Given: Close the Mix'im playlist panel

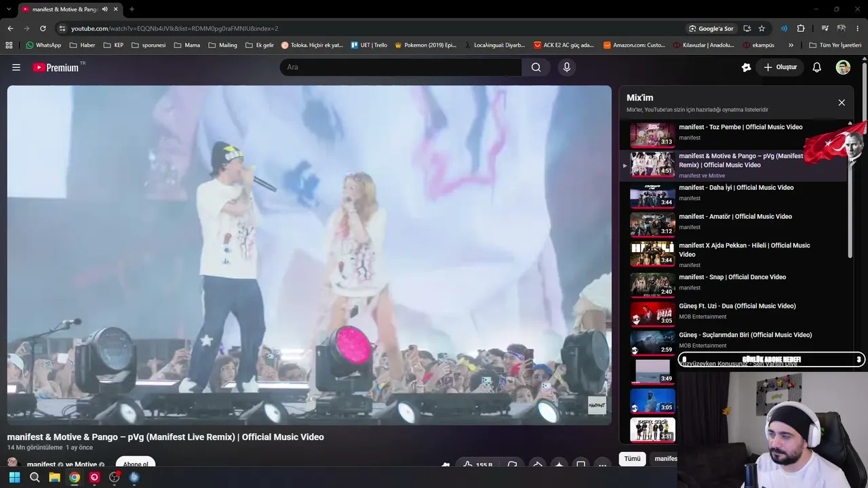Looking at the screenshot, I should pyautogui.click(x=842, y=102).
